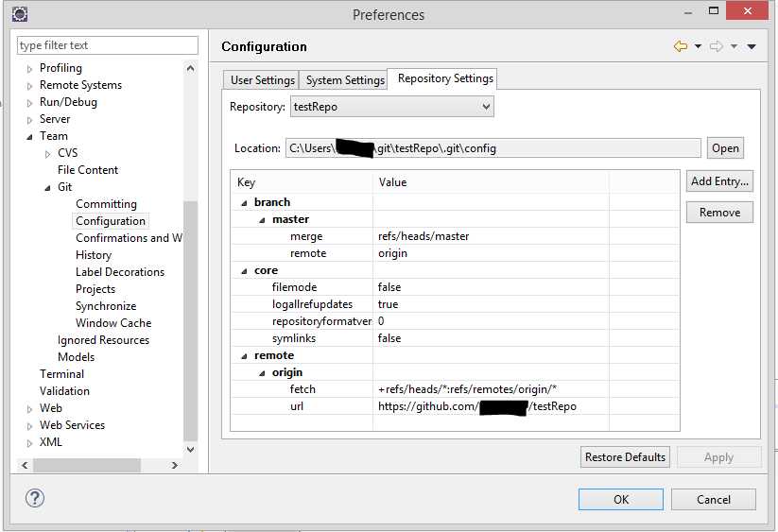Click the Open config file button
Screen dimensions: 778x532
click(725, 148)
